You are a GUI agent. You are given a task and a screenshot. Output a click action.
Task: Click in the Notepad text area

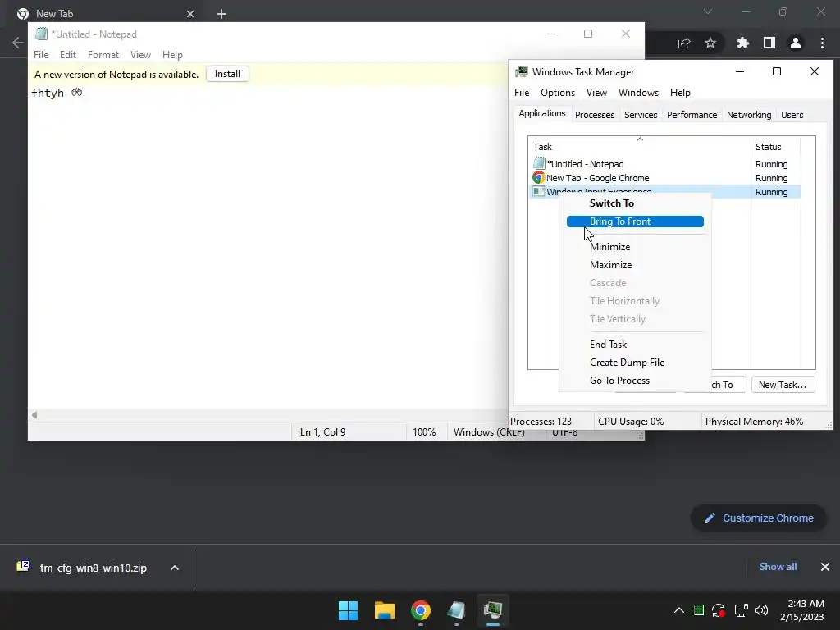[268, 246]
